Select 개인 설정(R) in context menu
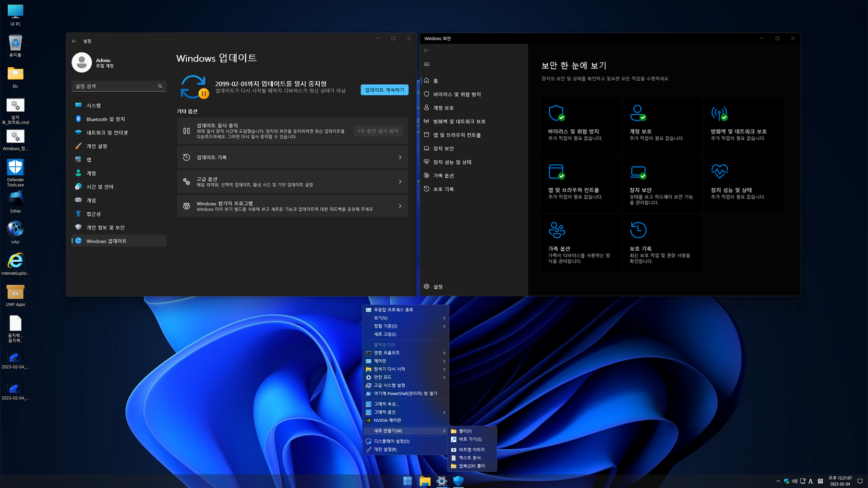Viewport: 868px width, 488px height. click(405, 449)
